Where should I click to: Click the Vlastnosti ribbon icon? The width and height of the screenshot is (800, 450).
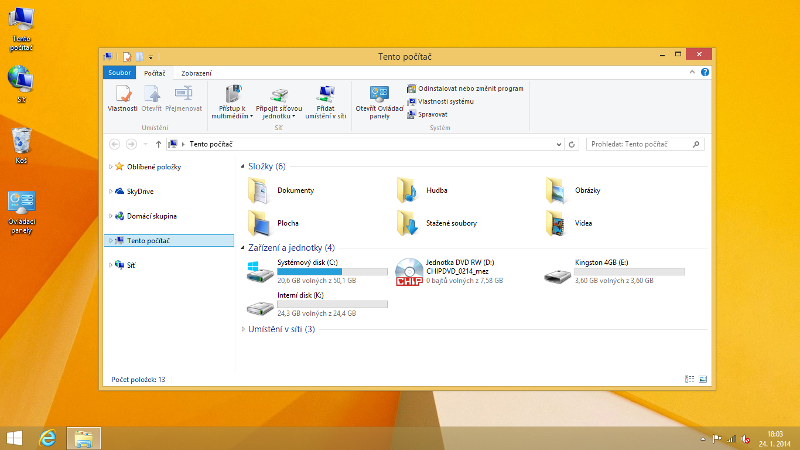[122, 98]
